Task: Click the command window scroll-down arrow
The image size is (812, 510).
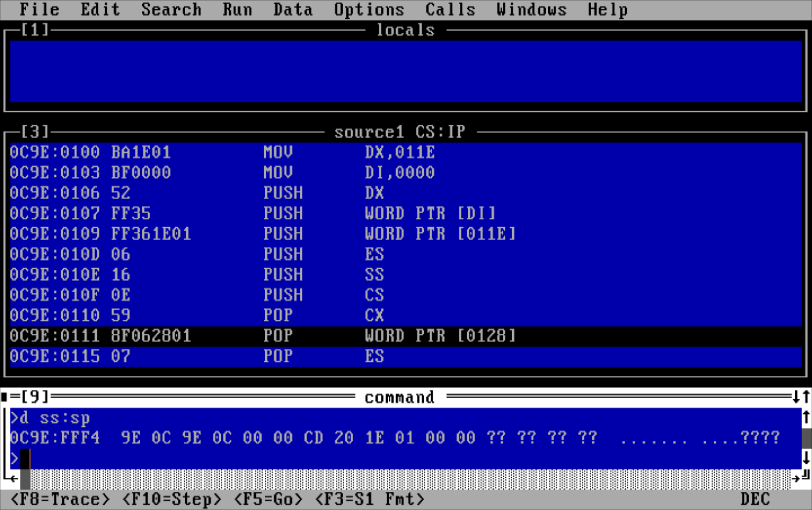Action: pyautogui.click(x=806, y=458)
